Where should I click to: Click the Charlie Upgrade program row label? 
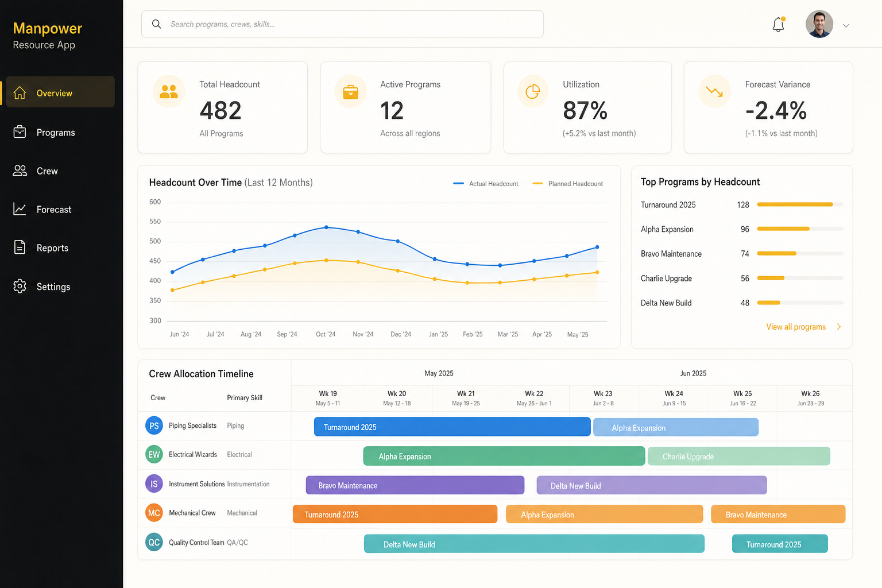666,278
